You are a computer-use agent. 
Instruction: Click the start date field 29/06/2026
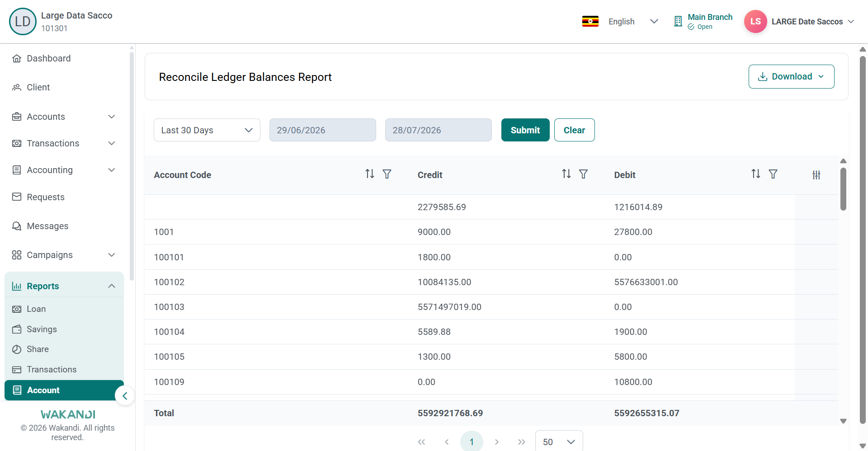(x=323, y=130)
